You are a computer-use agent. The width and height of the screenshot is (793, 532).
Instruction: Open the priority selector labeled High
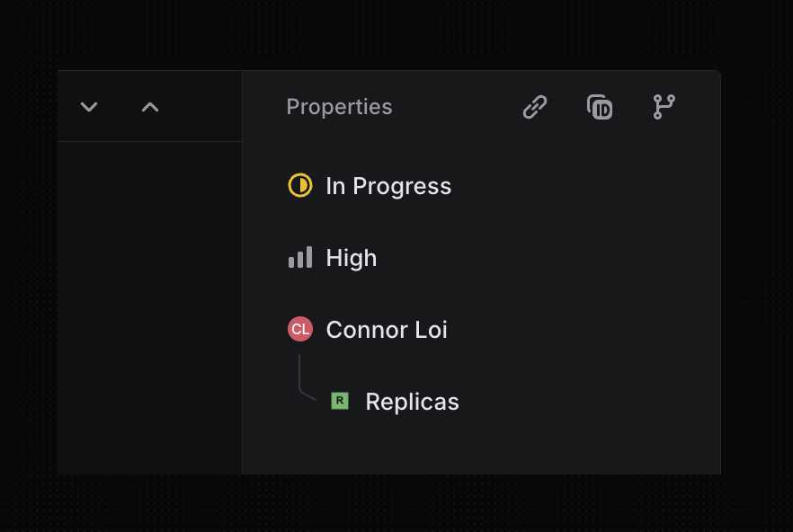coord(351,258)
